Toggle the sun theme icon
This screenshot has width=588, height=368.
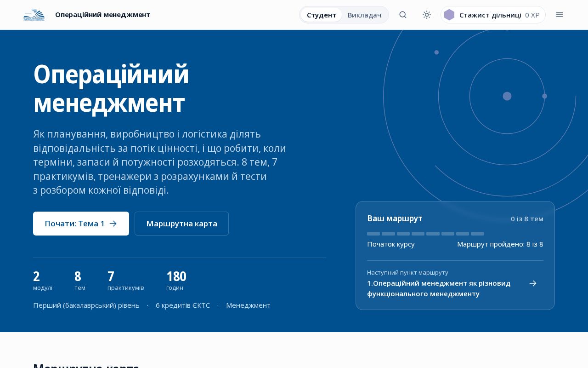pos(427,15)
